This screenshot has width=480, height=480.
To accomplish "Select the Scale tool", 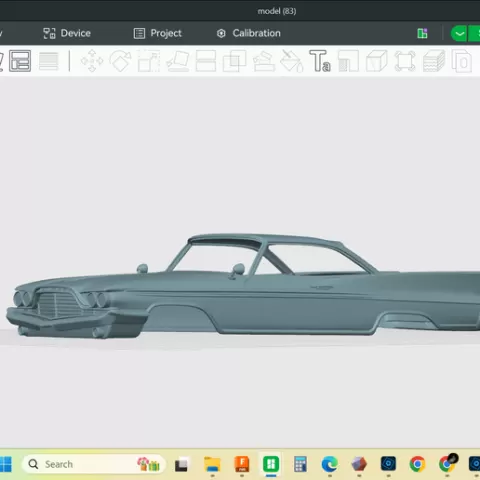I will 149,61.
